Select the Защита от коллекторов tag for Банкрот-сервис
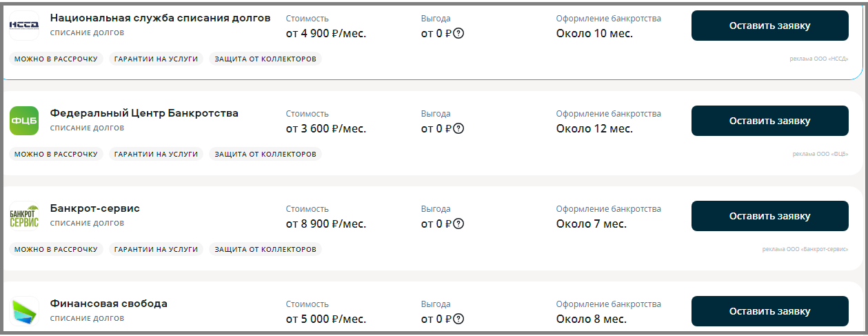 pyautogui.click(x=265, y=250)
